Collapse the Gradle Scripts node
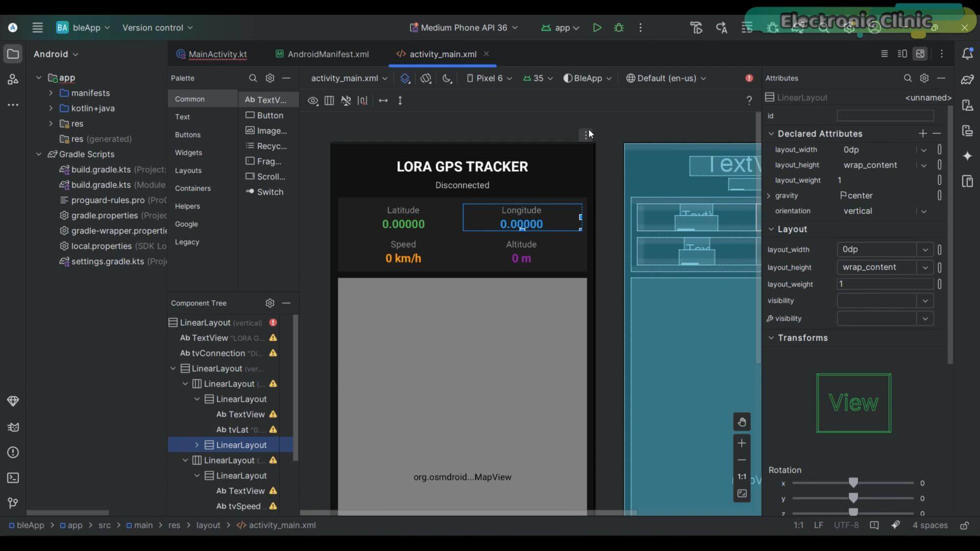This screenshot has width=980, height=551. click(39, 154)
